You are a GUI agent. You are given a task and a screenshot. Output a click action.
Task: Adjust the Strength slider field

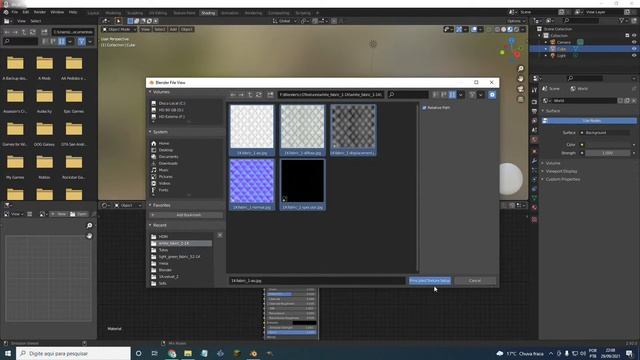(607, 153)
